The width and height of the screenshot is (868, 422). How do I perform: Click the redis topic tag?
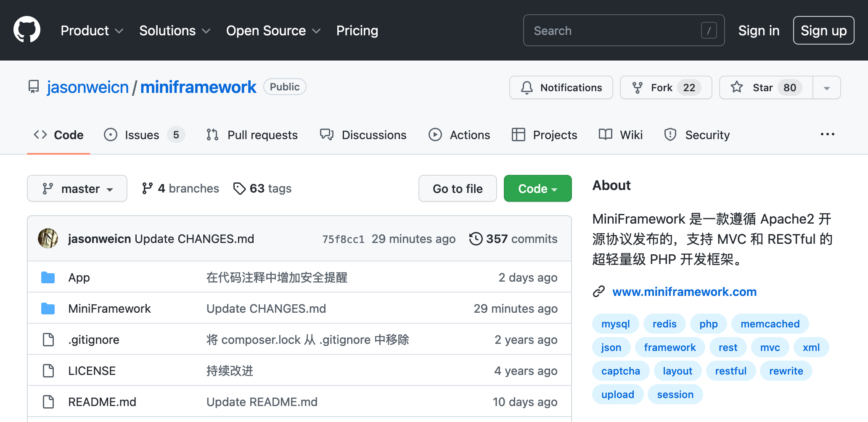(x=664, y=324)
